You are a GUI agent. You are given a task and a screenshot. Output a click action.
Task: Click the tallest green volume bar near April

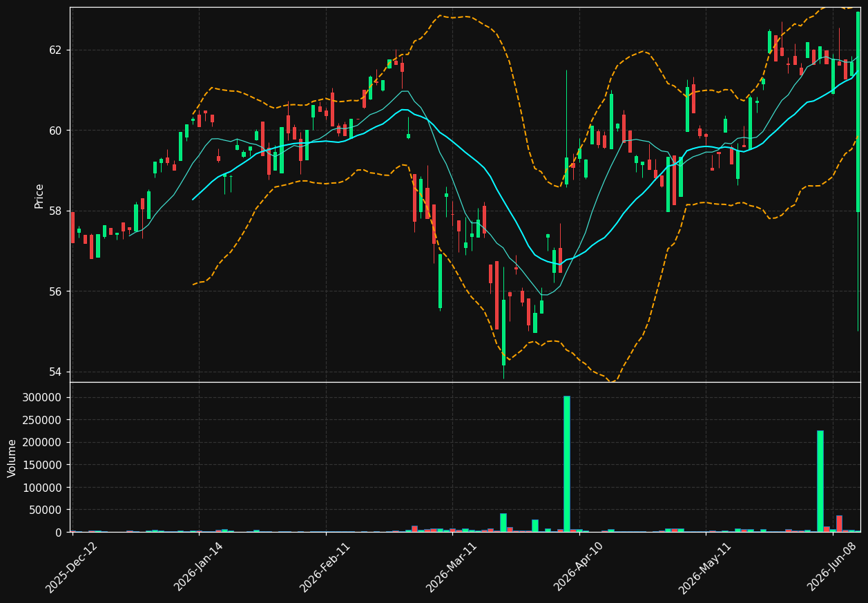point(566,463)
